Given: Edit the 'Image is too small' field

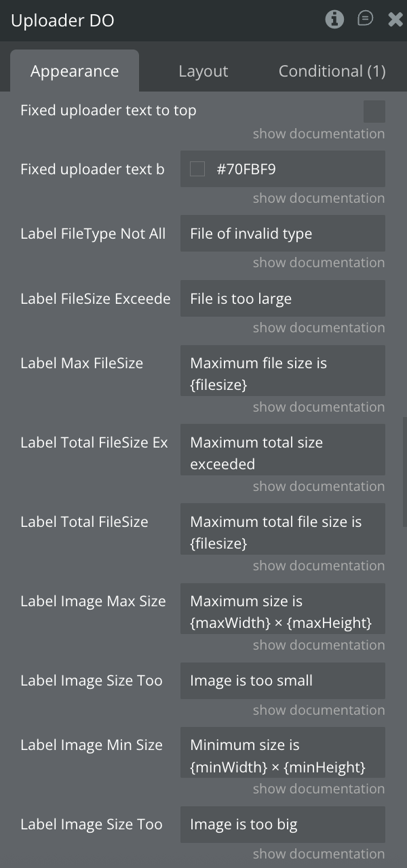Looking at the screenshot, I should coord(282,681).
